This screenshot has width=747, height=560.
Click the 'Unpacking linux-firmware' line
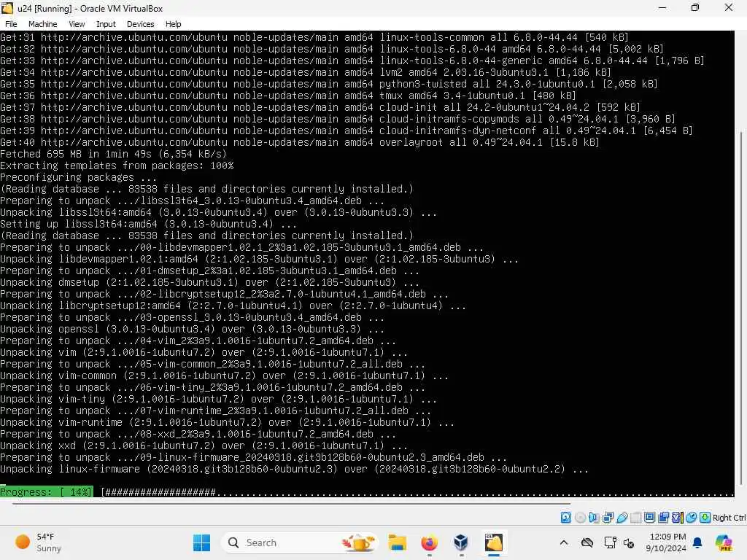294,469
